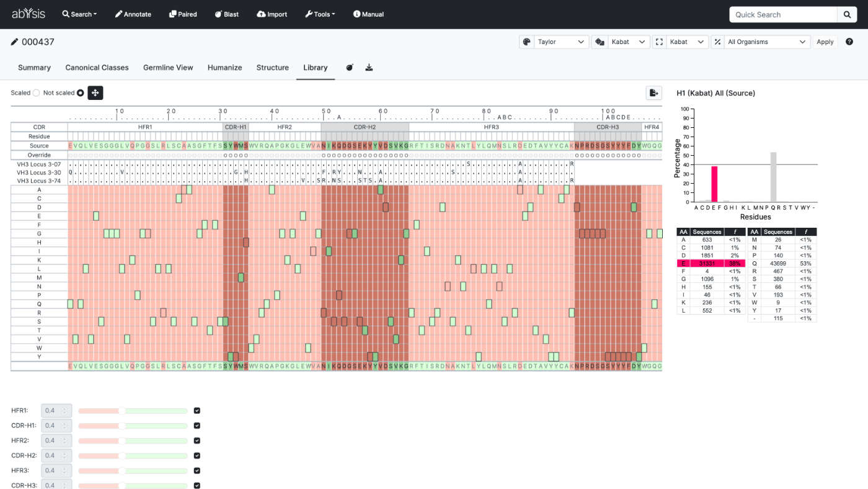
Task: Click the abYsis logo
Action: pos(29,14)
